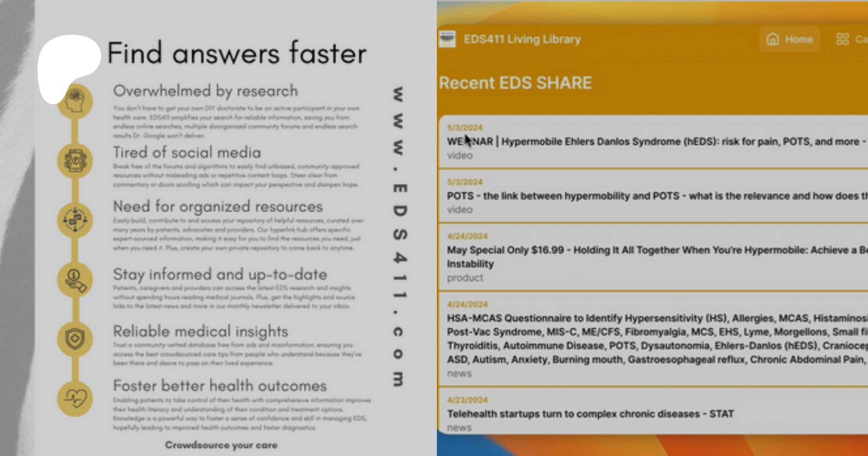Click the Crowdsource your care text
The height and width of the screenshot is (456, 868).
coord(221,445)
